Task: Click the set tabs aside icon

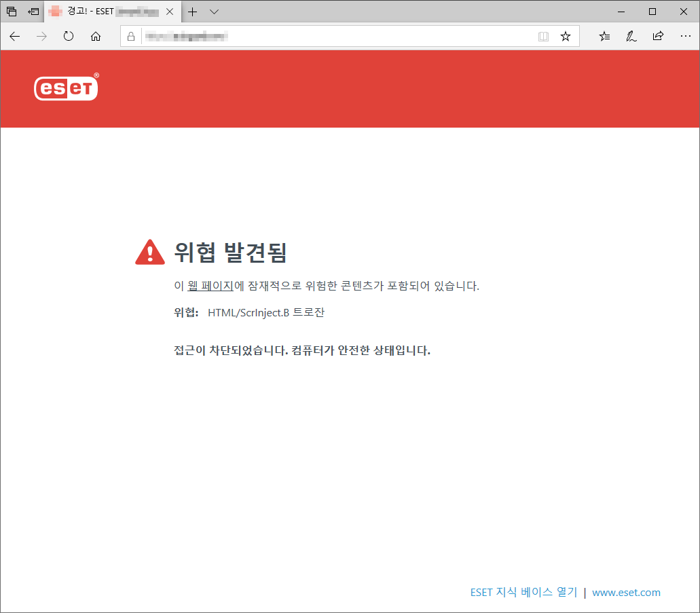Action: (12, 11)
